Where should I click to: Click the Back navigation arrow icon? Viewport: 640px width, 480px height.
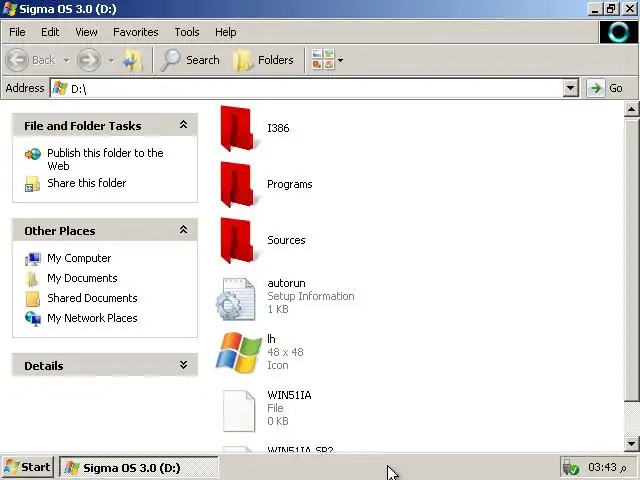pos(17,60)
